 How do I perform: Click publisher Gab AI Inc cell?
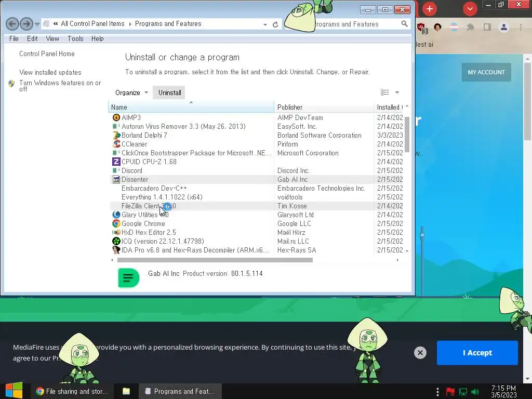[x=292, y=179]
